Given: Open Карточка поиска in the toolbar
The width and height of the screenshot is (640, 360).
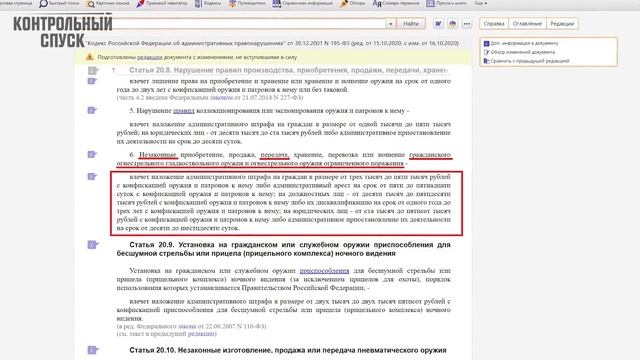Looking at the screenshot, I should (x=108, y=3).
